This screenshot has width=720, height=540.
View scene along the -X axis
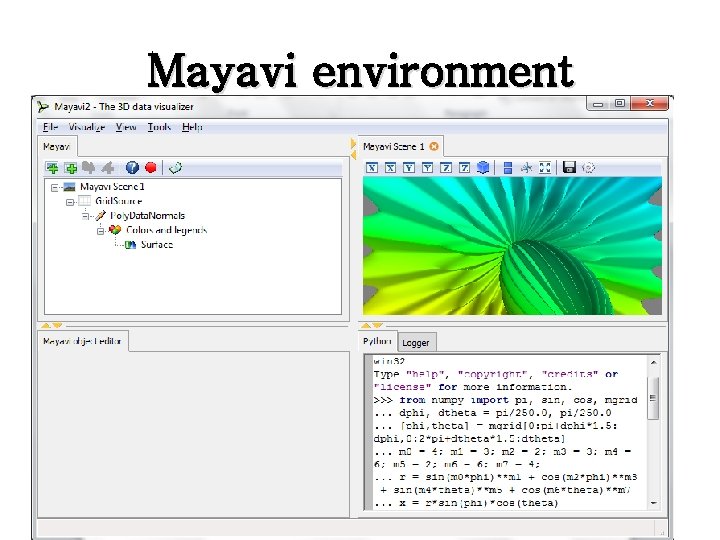(372, 168)
